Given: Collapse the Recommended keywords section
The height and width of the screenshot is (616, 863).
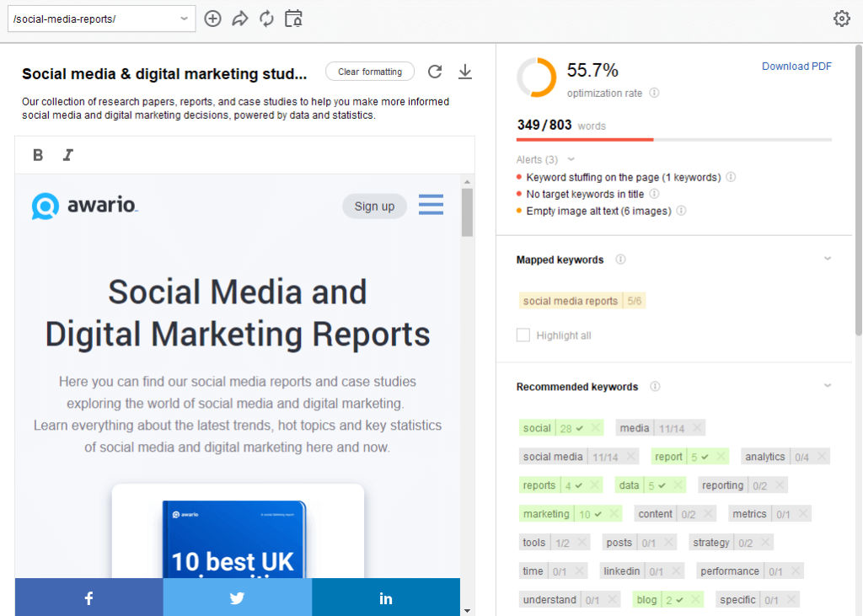Looking at the screenshot, I should tap(827, 387).
